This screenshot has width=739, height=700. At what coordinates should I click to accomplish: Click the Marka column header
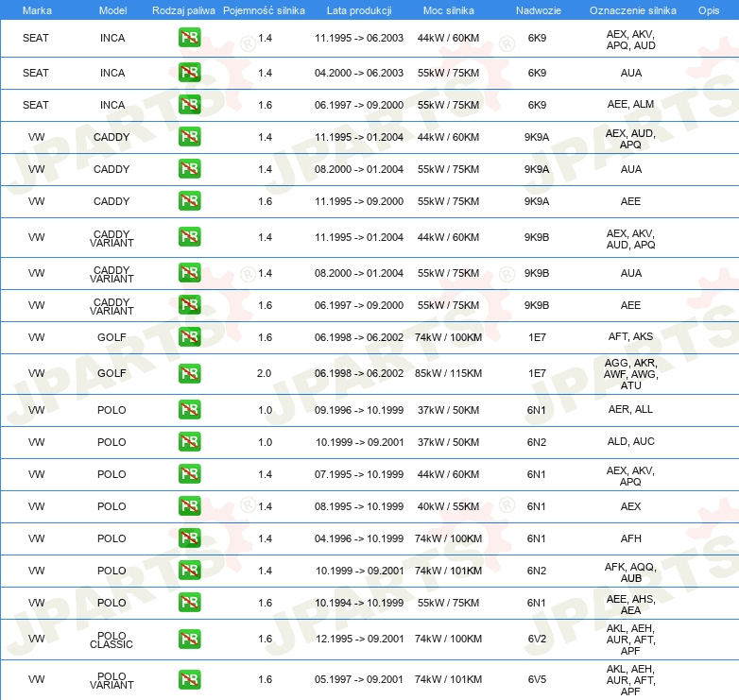tap(37, 10)
